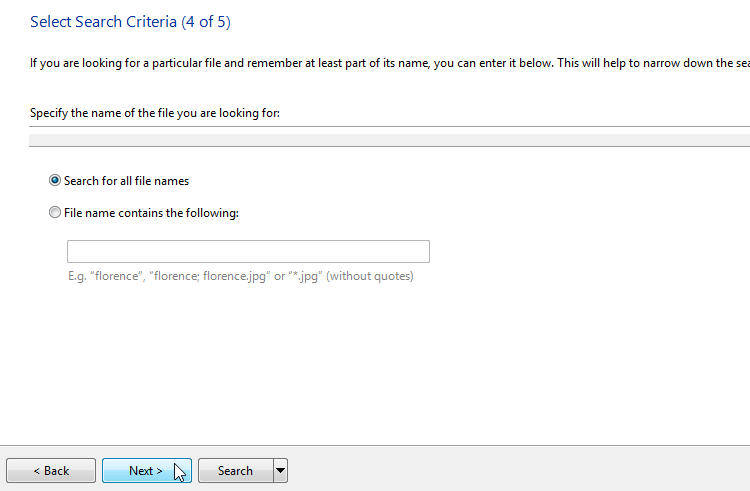Click the blank white area below the hint

pyautogui.click(x=373, y=363)
